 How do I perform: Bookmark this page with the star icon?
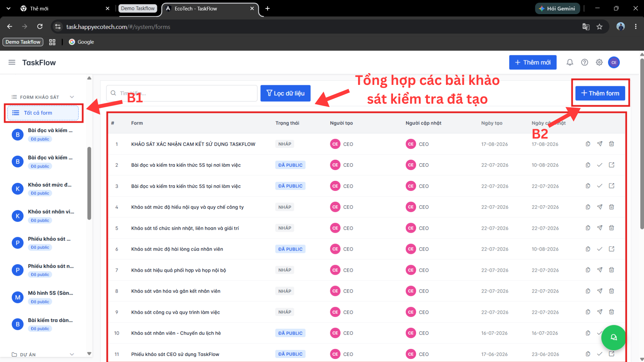[x=599, y=27]
